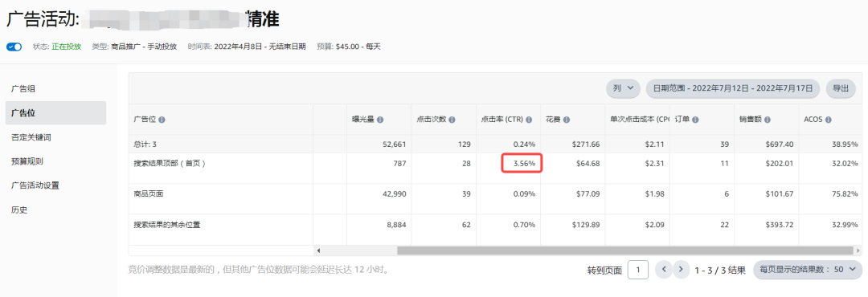Click info icon next to 点击率 (CTR)
The image size is (868, 297).
coord(529,120)
